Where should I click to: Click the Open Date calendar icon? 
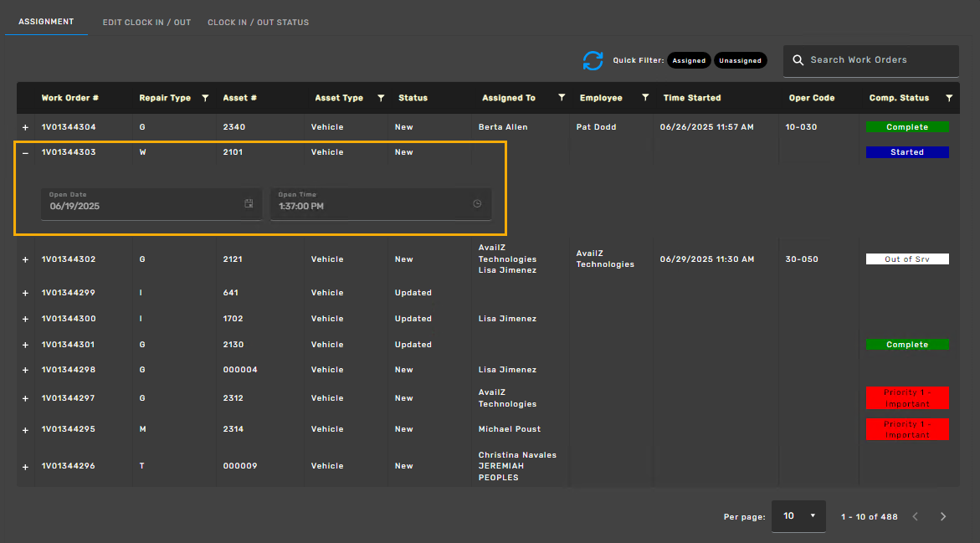click(x=249, y=203)
